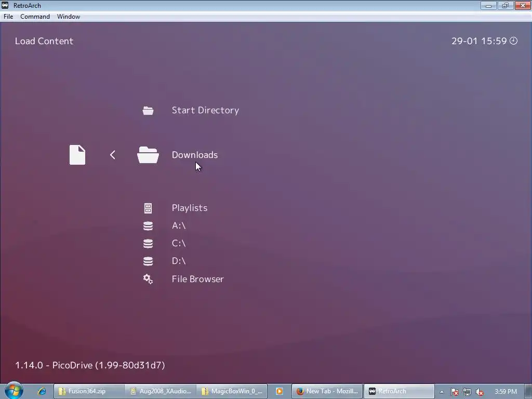The height and width of the screenshot is (399, 532).
Task: Browse the C:\ drive entry
Action: [x=179, y=243]
